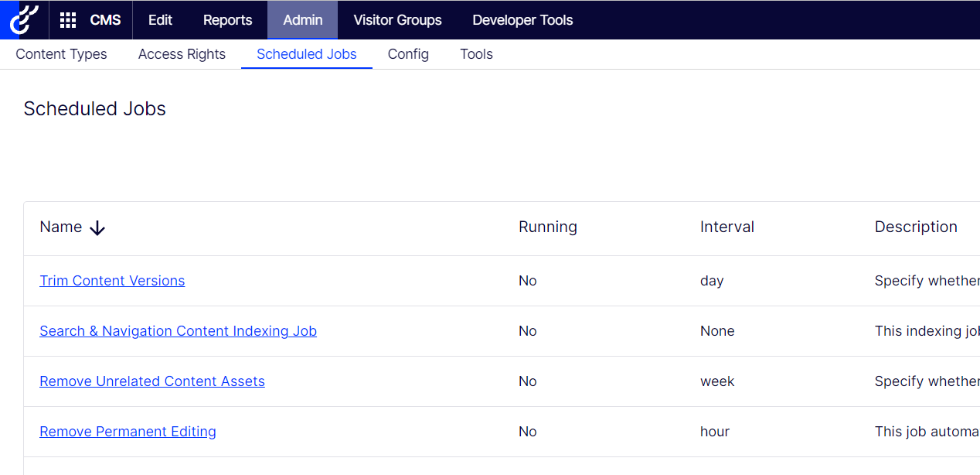The width and height of the screenshot is (980, 475).
Task: Go to Visitor Groups
Action: tap(397, 20)
